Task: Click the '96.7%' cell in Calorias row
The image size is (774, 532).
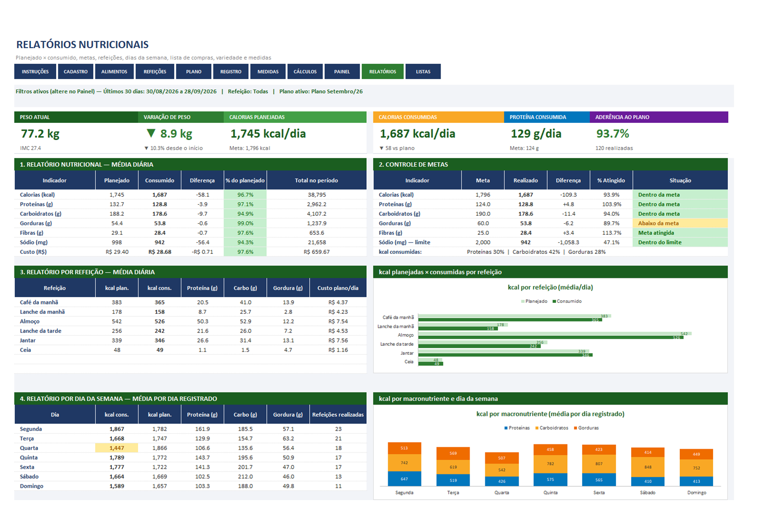Action: point(245,195)
